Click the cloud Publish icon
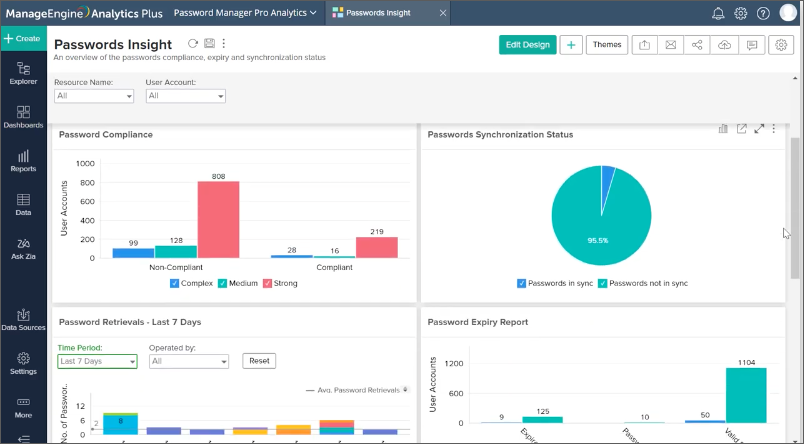This screenshot has height=444, width=804. coord(725,45)
